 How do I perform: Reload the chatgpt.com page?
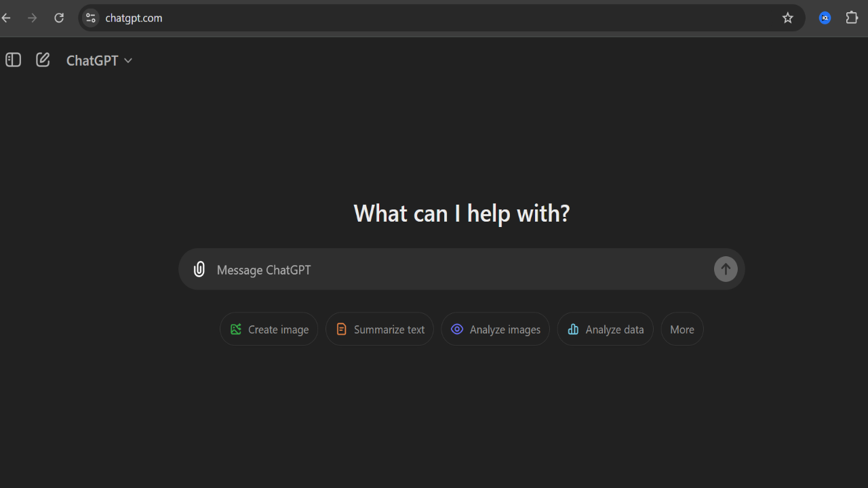pyautogui.click(x=59, y=18)
